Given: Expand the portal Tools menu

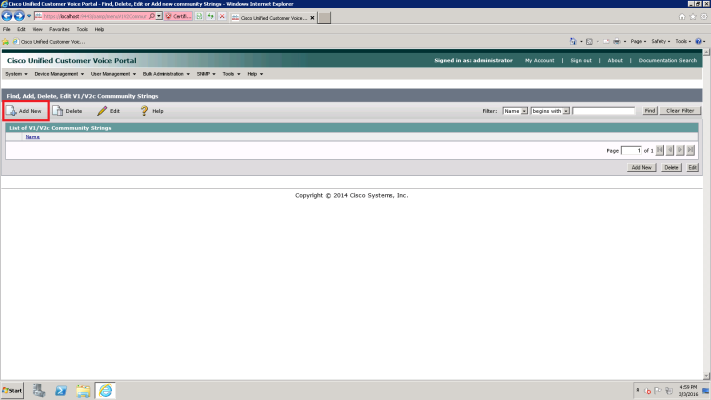Looking at the screenshot, I should point(231,74).
